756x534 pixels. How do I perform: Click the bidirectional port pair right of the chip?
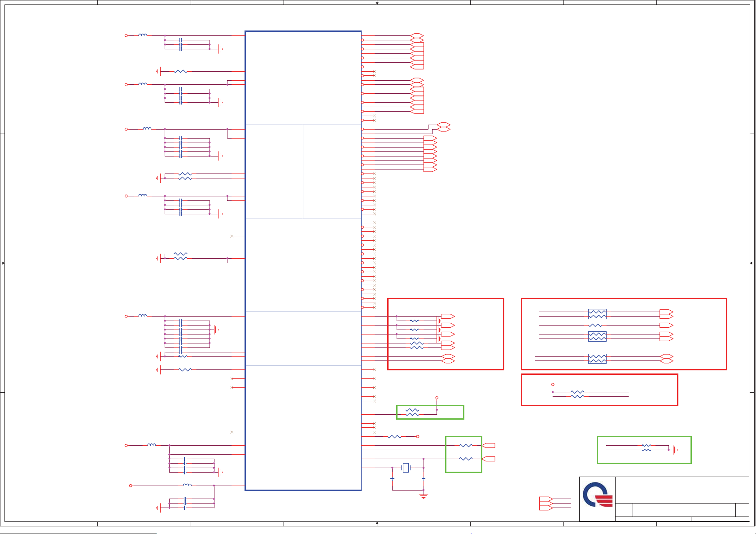pos(443,127)
